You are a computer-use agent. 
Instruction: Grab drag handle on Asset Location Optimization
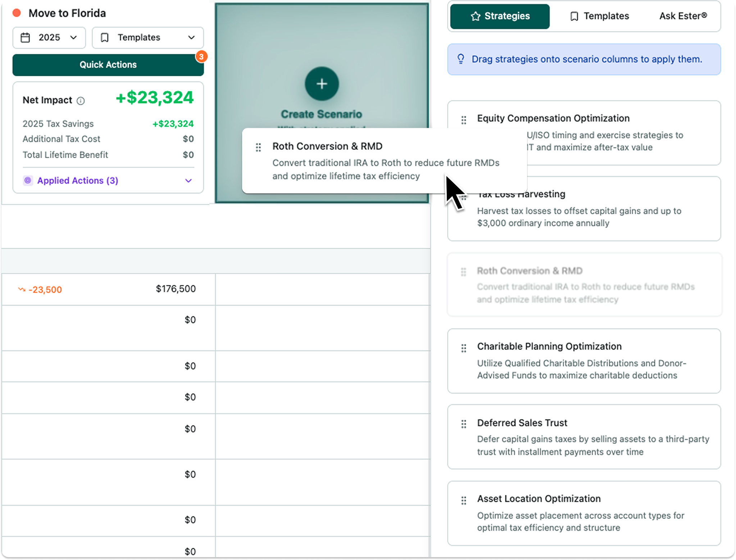tap(464, 500)
